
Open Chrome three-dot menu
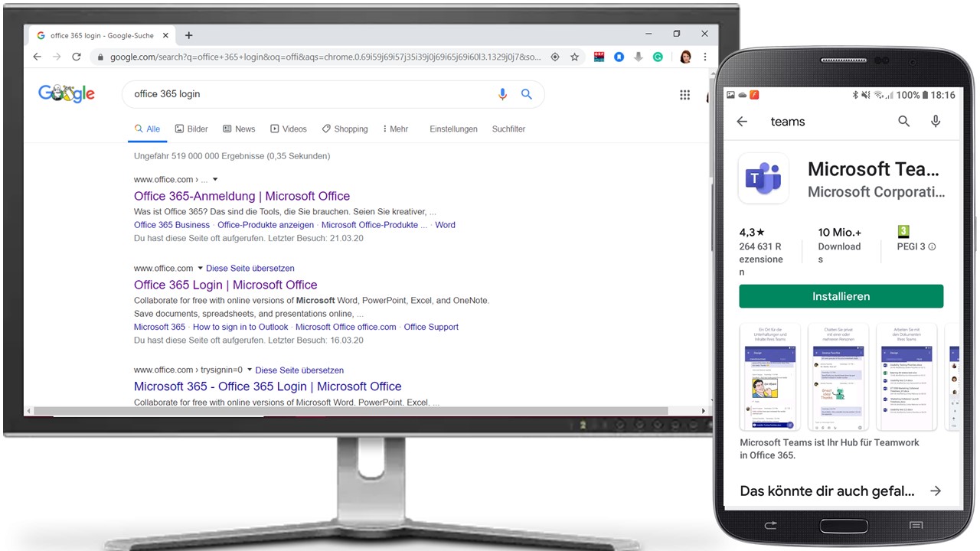(705, 57)
